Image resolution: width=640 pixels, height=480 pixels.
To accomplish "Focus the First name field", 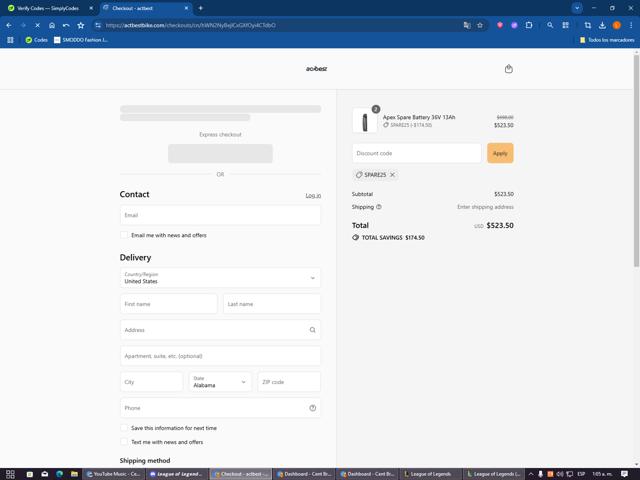I will pyautogui.click(x=169, y=304).
